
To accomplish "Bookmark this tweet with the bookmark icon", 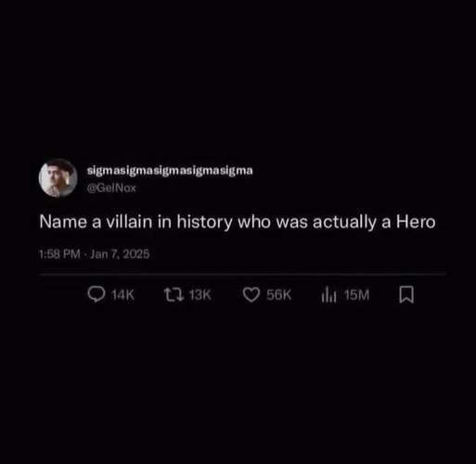I will [x=406, y=295].
